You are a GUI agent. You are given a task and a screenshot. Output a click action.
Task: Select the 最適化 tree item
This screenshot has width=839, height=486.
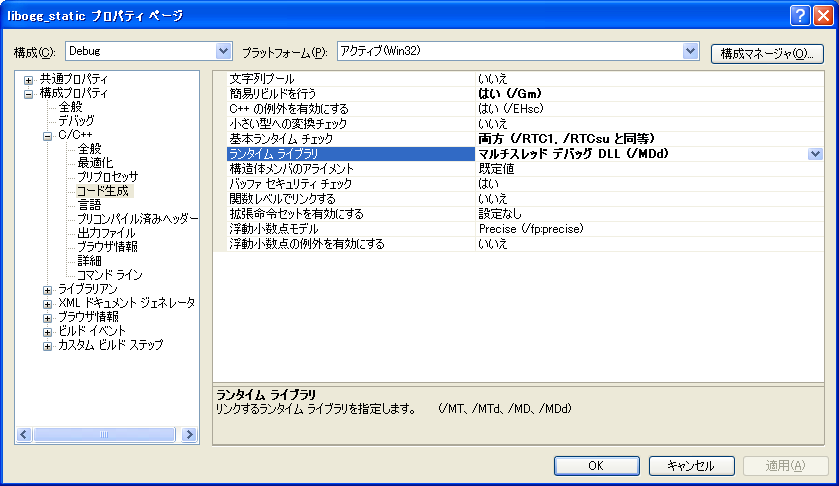tap(95, 163)
